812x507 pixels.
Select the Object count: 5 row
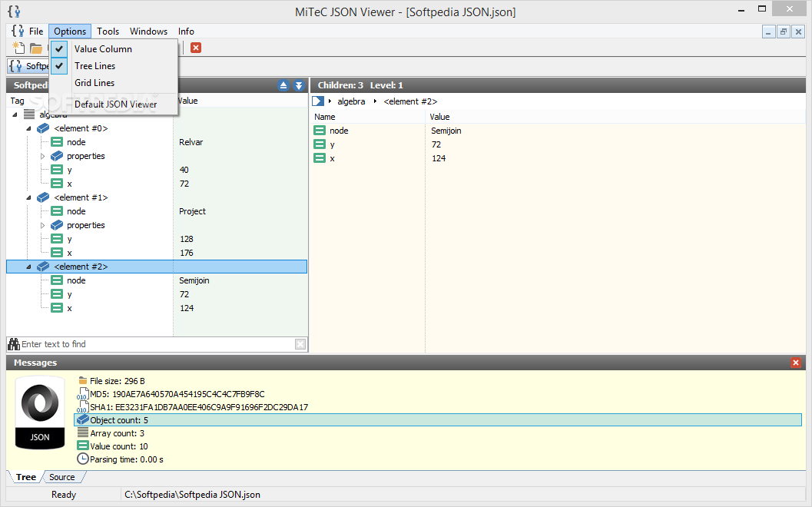point(438,420)
